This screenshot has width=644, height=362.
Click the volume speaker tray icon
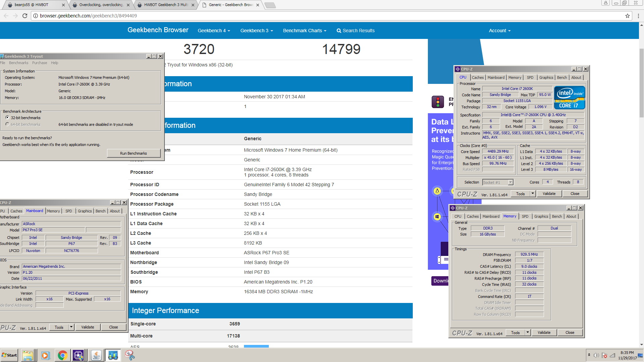pyautogui.click(x=596, y=355)
